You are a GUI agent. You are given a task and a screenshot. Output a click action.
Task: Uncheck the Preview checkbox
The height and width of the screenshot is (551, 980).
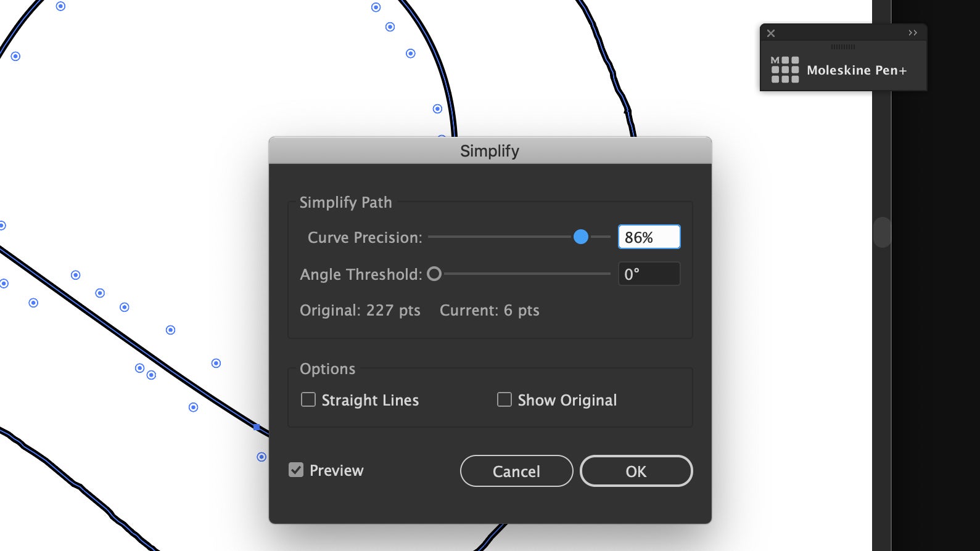click(296, 470)
